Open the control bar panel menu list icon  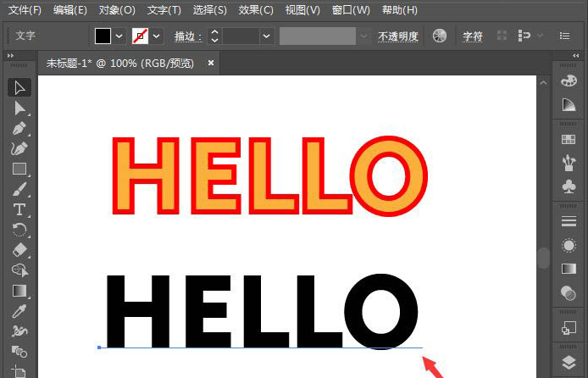pyautogui.click(x=564, y=36)
